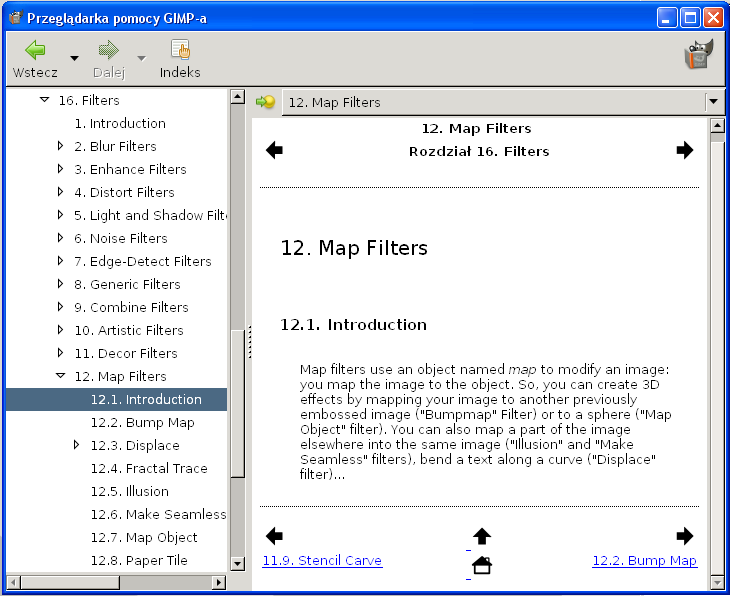The image size is (730, 596).
Task: Expand 6. Noise Filters node
Action: [x=61, y=237]
